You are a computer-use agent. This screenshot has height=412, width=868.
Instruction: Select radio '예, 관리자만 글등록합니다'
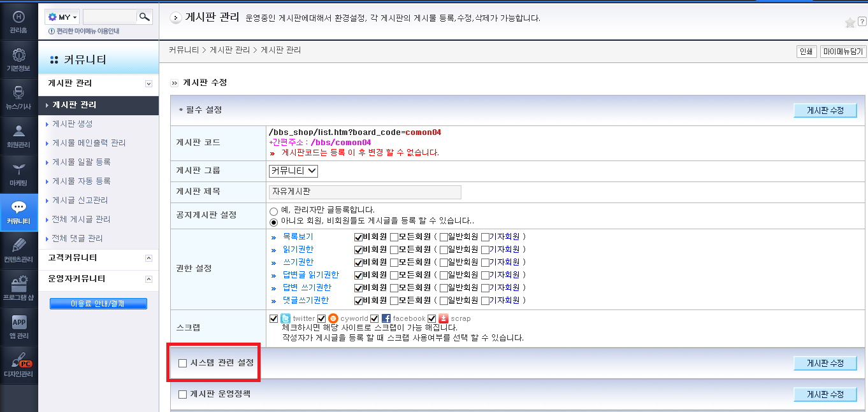[274, 210]
